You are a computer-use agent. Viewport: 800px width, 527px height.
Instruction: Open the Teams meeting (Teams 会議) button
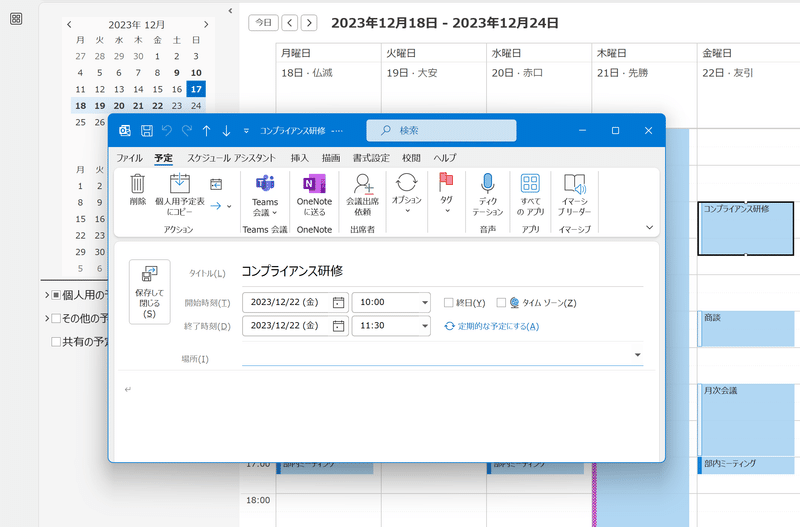point(265,195)
